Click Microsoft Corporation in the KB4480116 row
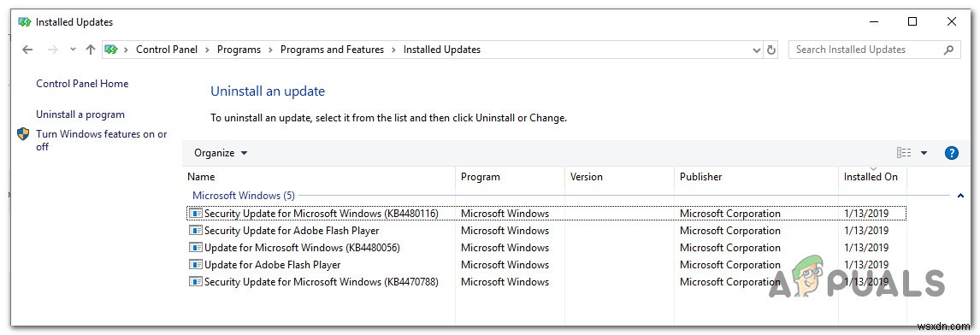The height and width of the screenshot is (335, 980). 730,214
